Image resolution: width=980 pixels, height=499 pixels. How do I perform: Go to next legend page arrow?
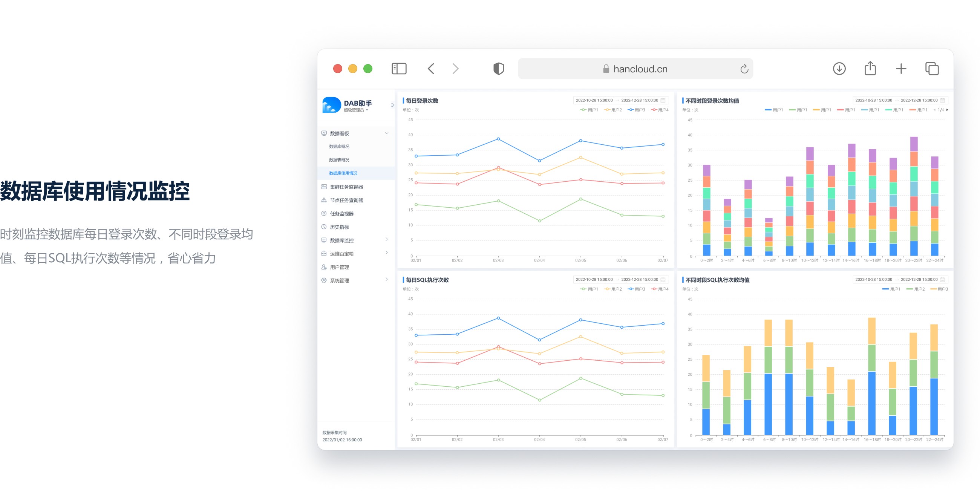coord(947,110)
